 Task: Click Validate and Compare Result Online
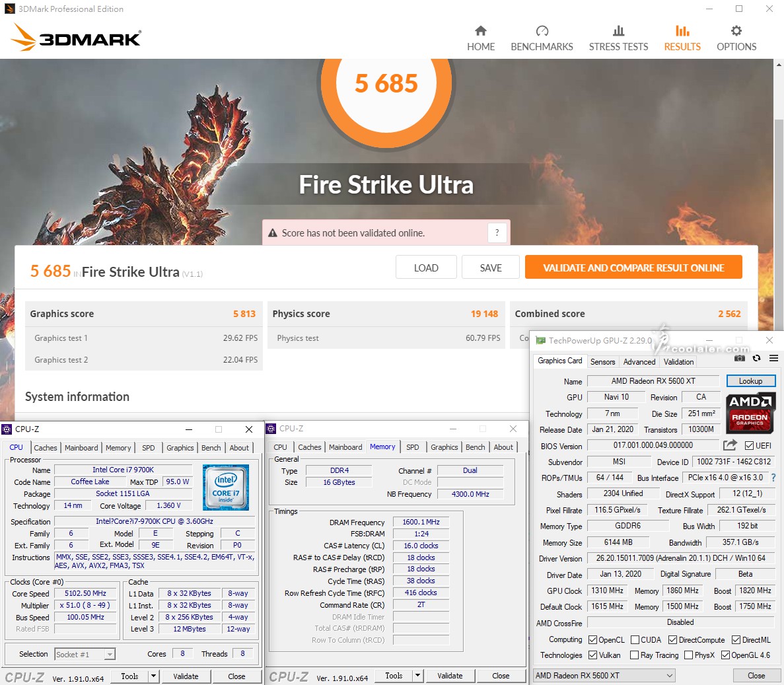click(x=633, y=268)
